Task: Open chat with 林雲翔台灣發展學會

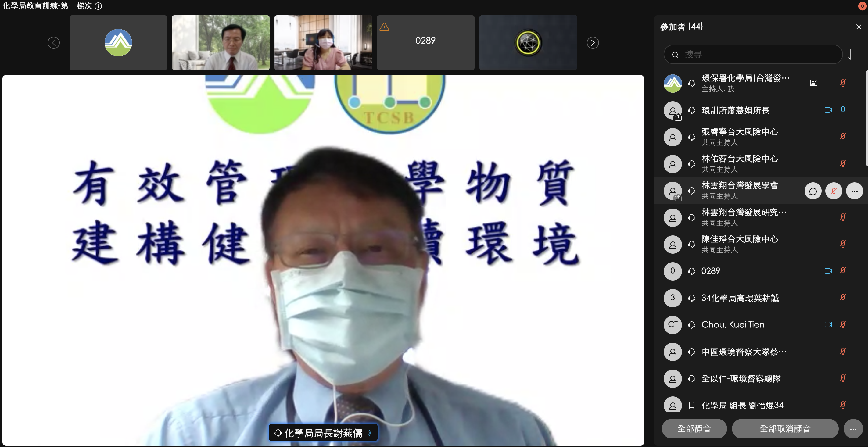Action: tap(813, 191)
